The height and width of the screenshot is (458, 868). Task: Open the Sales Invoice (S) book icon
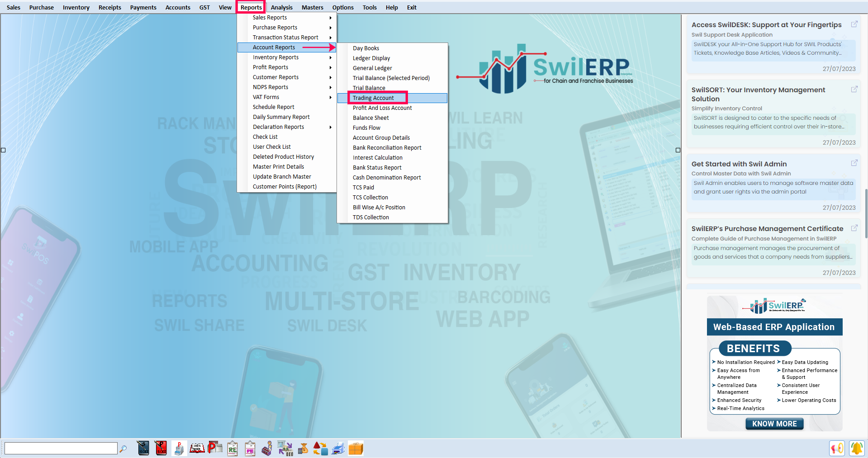pos(143,448)
